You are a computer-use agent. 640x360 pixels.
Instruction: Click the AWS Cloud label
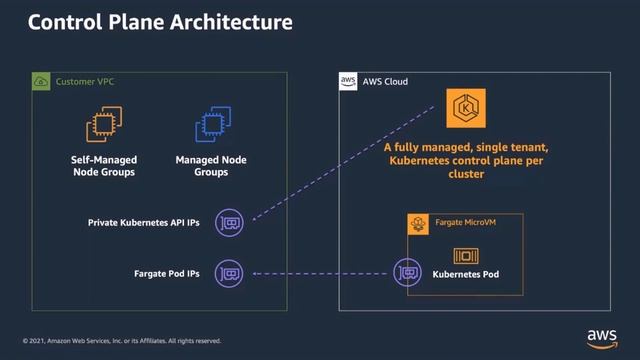(385, 82)
